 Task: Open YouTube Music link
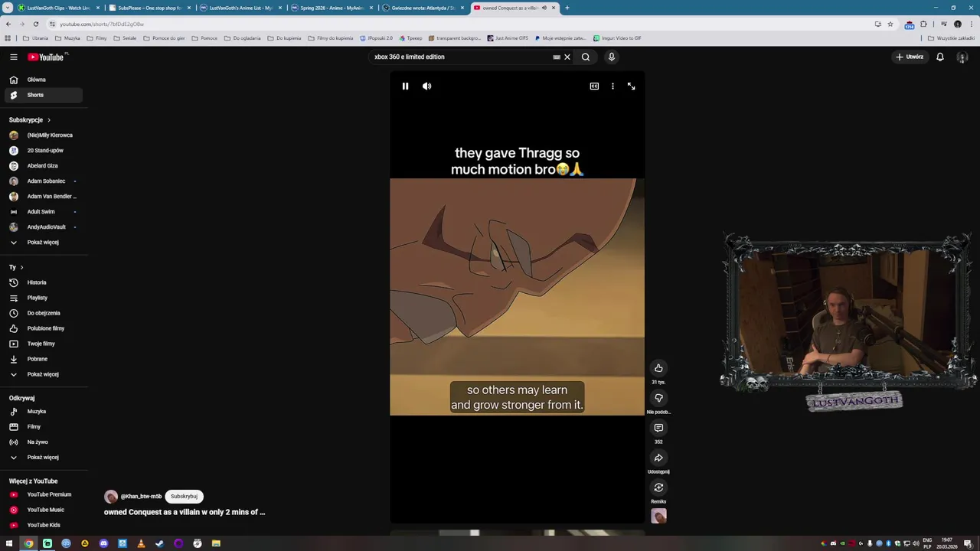tap(43, 510)
